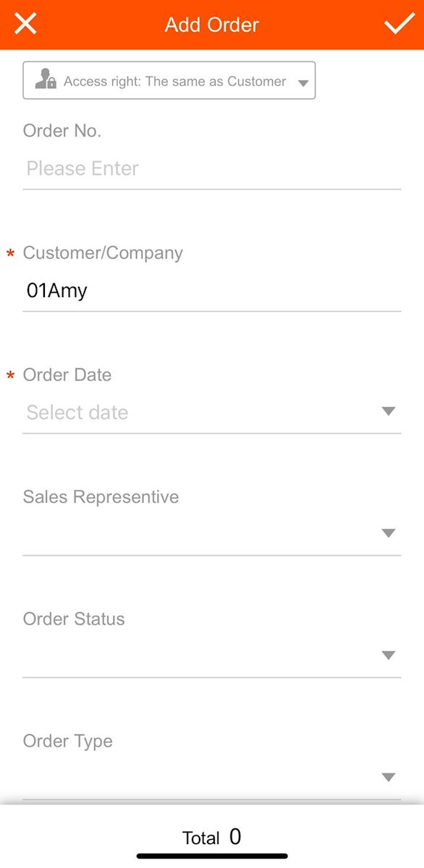The height and width of the screenshot is (868, 424).
Task: Open the Access right dropdown arrow
Action: tap(303, 83)
